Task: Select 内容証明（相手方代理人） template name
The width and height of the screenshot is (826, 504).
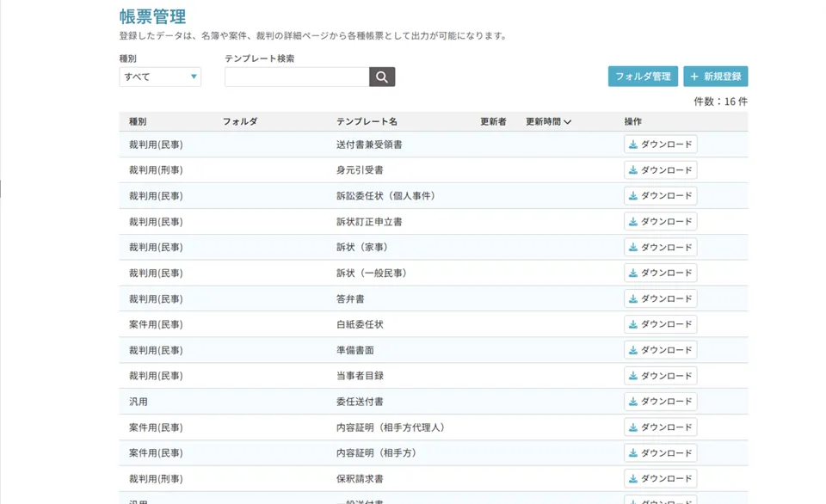Action: click(x=392, y=427)
